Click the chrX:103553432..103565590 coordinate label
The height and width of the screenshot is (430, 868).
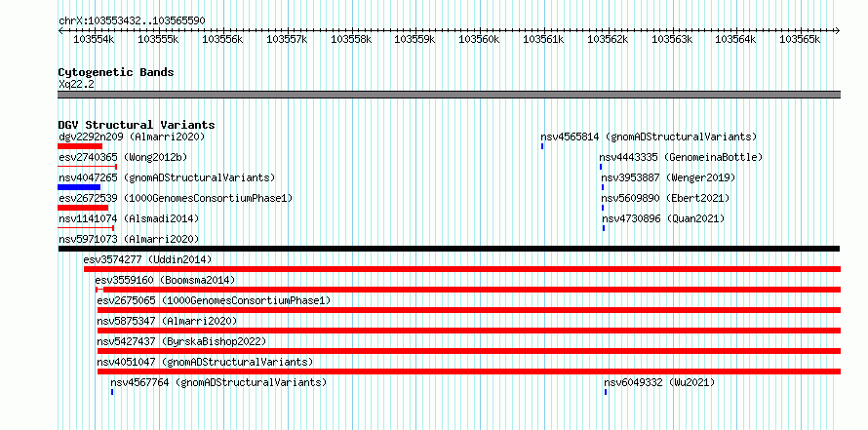[x=132, y=21]
